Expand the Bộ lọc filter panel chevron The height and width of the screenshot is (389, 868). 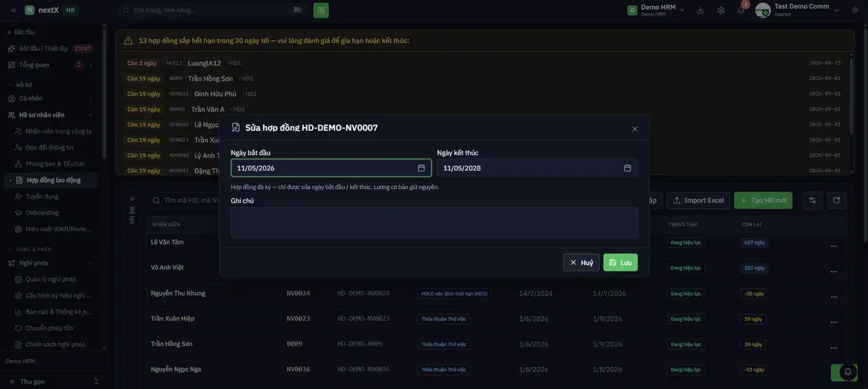click(132, 199)
